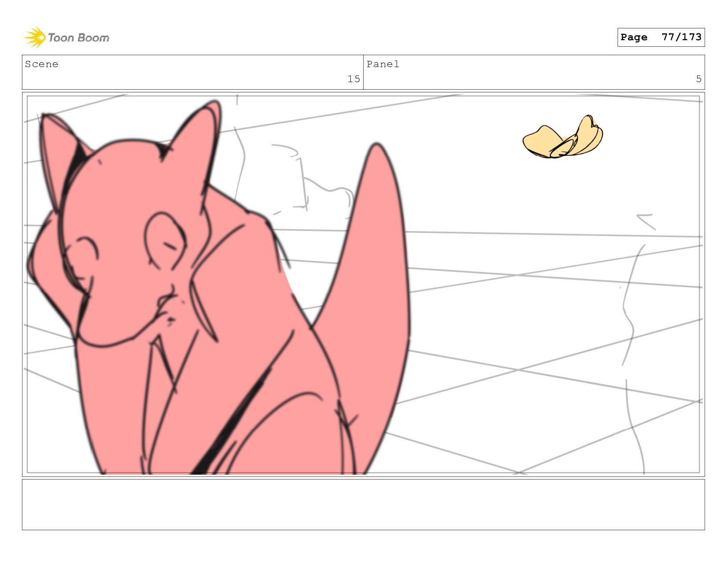Screen dimensions: 728x563
Task: Click scene number 15
Action: point(353,79)
